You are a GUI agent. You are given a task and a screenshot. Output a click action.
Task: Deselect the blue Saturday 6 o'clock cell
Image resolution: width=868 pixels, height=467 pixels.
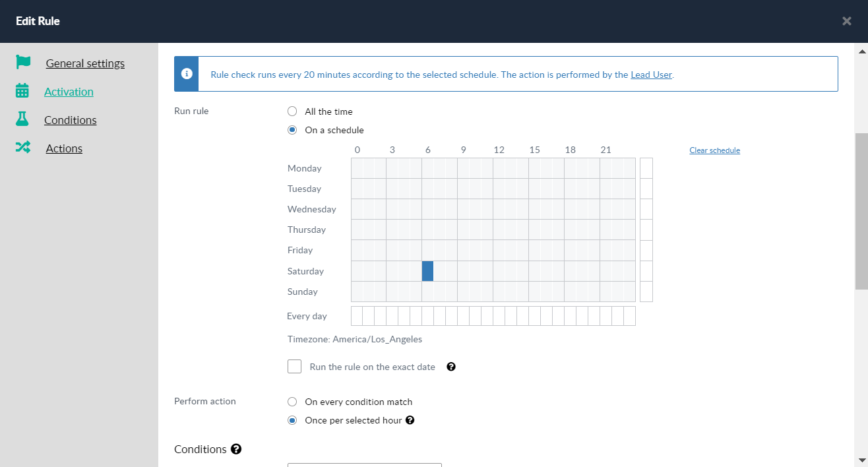pyautogui.click(x=427, y=271)
